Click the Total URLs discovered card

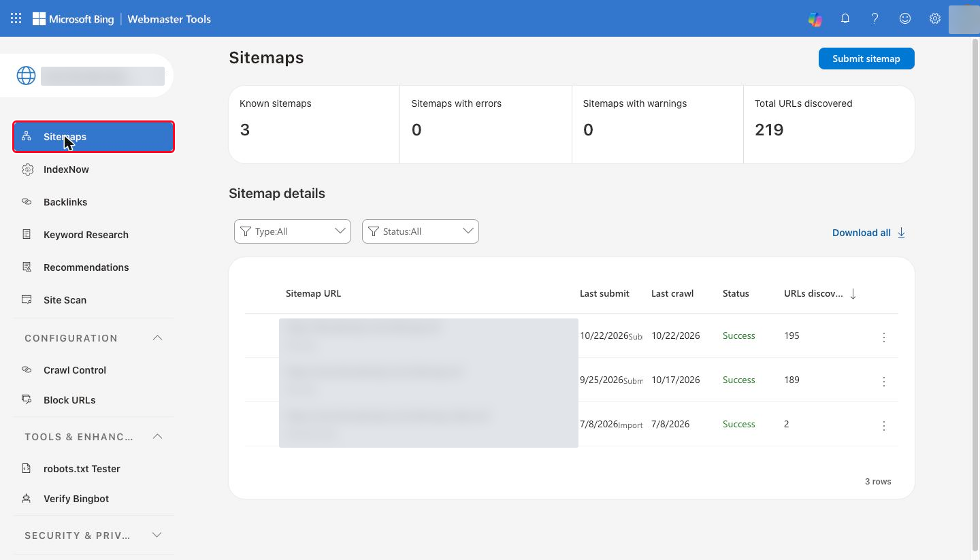(x=829, y=125)
